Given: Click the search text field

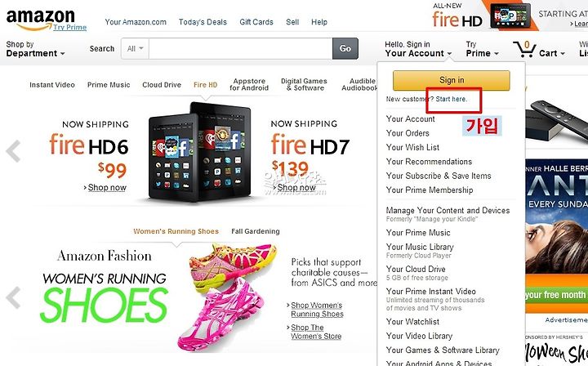Looking at the screenshot, I should [240, 48].
